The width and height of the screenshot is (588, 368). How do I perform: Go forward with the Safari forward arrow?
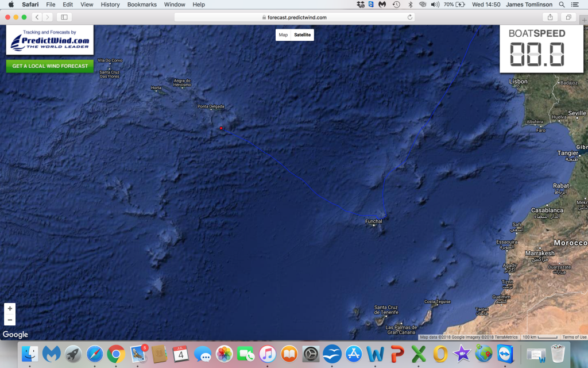47,17
